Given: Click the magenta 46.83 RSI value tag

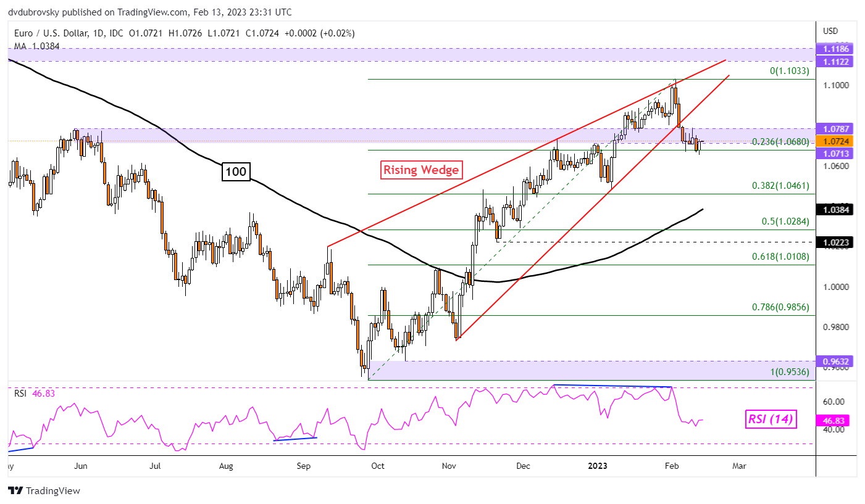Looking at the screenshot, I should (834, 419).
